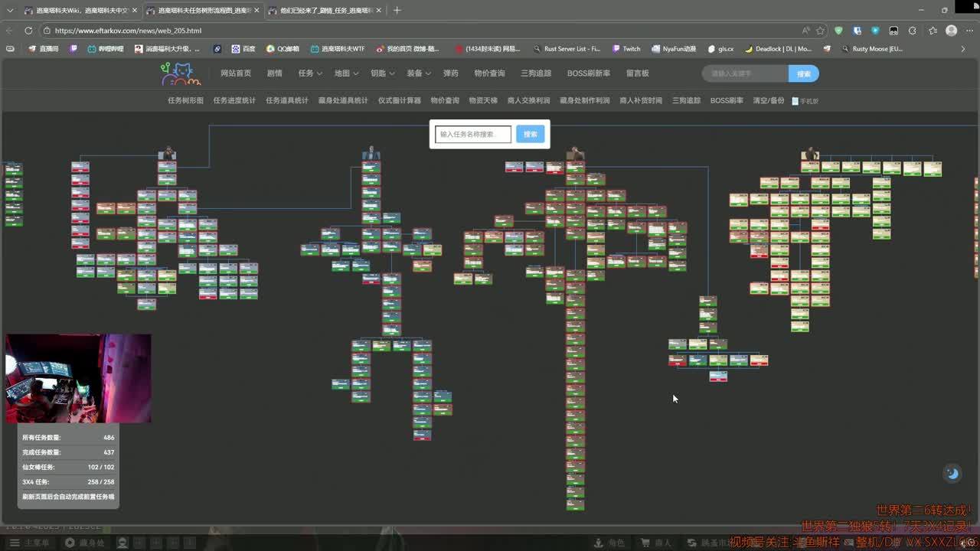This screenshot has width=980, height=551.
Task: Open new tab with the plus icon
Action: tap(397, 11)
